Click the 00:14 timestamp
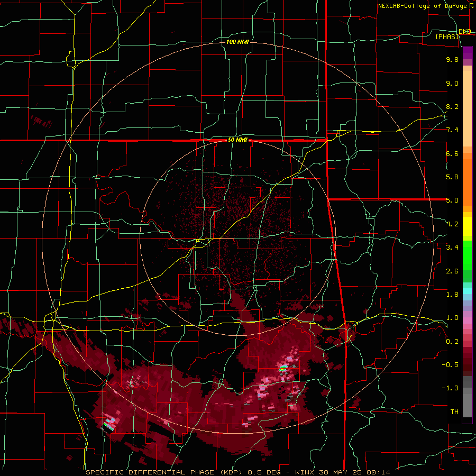476x476 pixels. (378, 472)
